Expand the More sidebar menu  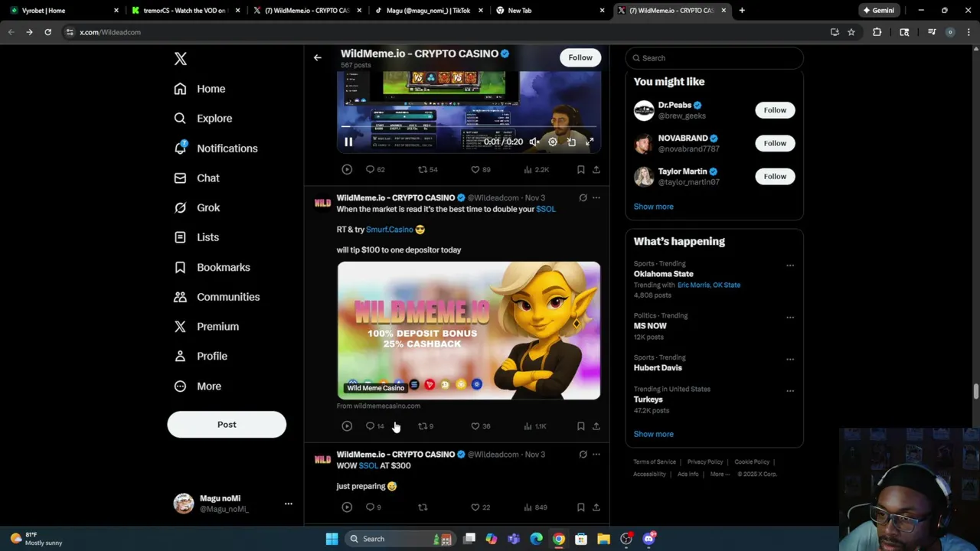coord(198,386)
